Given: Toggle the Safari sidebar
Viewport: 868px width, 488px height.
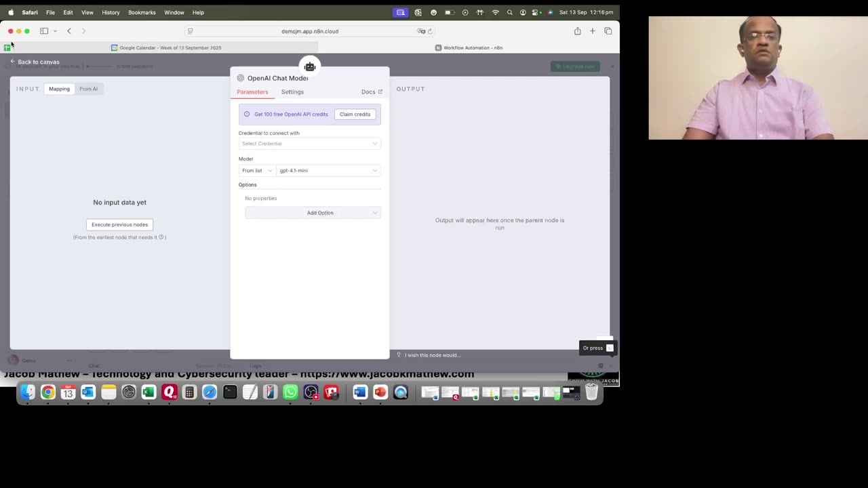Looking at the screenshot, I should 44,31.
